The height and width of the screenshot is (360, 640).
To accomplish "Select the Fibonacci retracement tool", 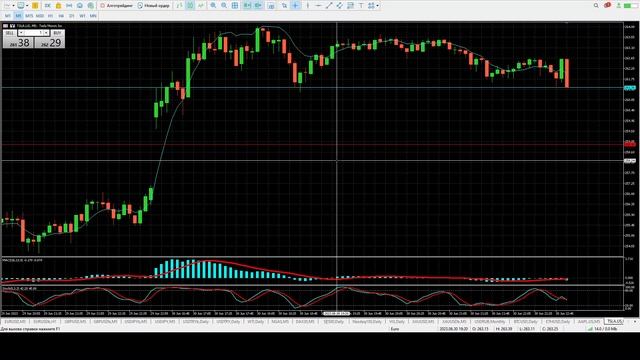I will point(351,6).
